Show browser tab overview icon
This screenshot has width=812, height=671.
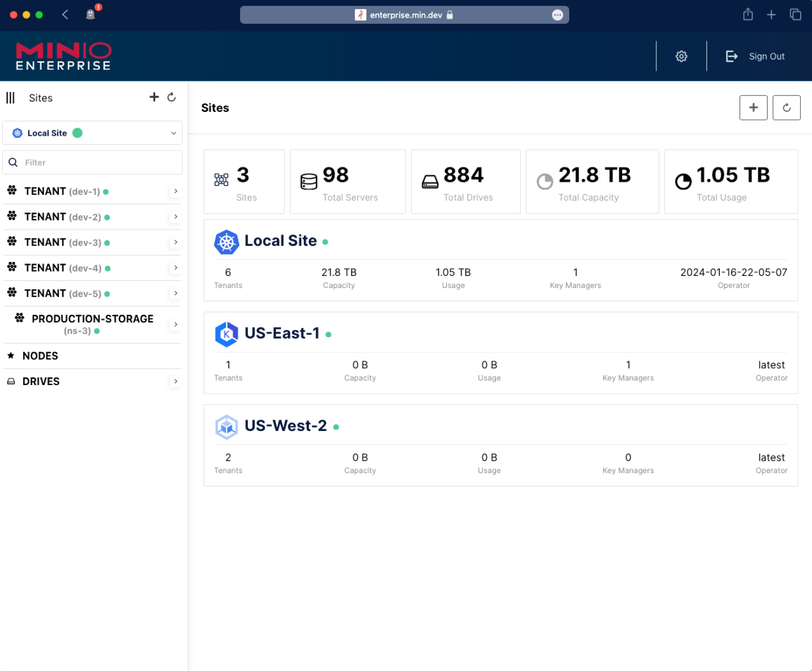(x=795, y=15)
